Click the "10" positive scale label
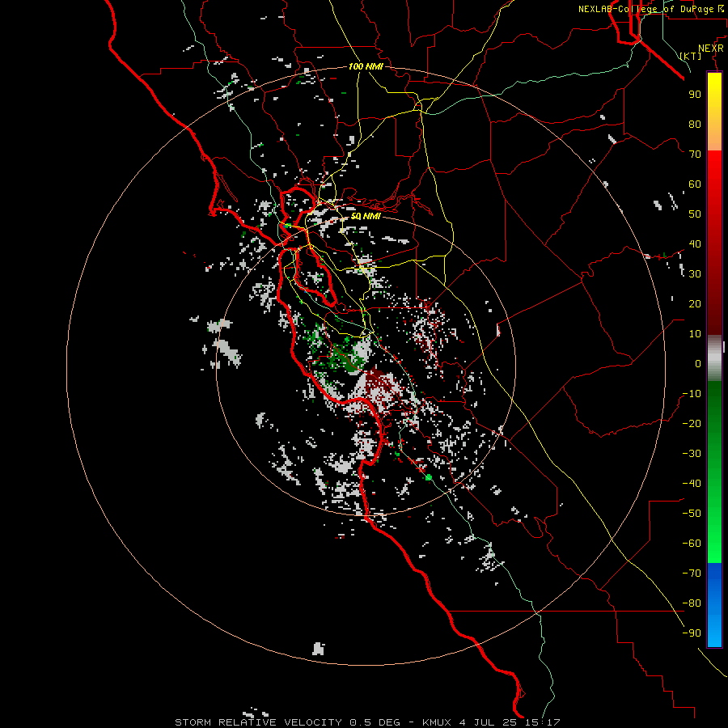Viewport: 728px width, 728px height. click(x=695, y=334)
